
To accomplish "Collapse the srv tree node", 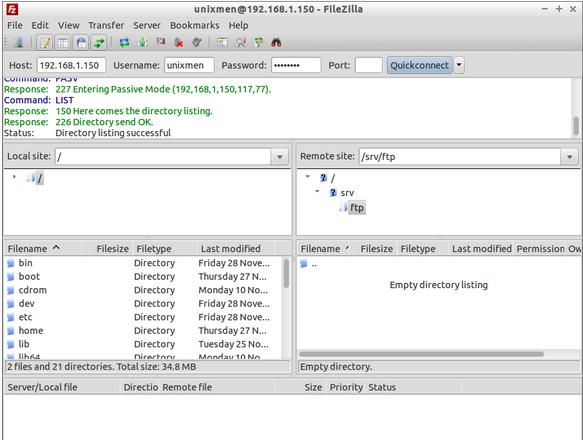I will click(x=317, y=191).
